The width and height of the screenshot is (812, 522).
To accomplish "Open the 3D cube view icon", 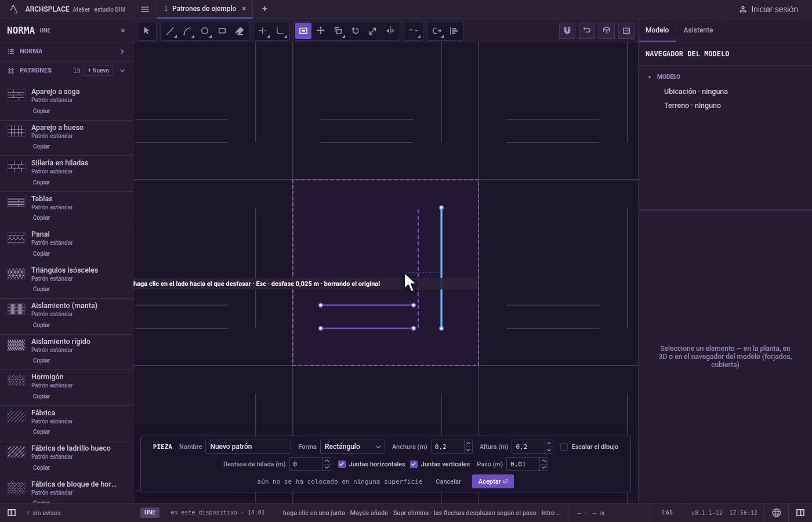I will (607, 31).
